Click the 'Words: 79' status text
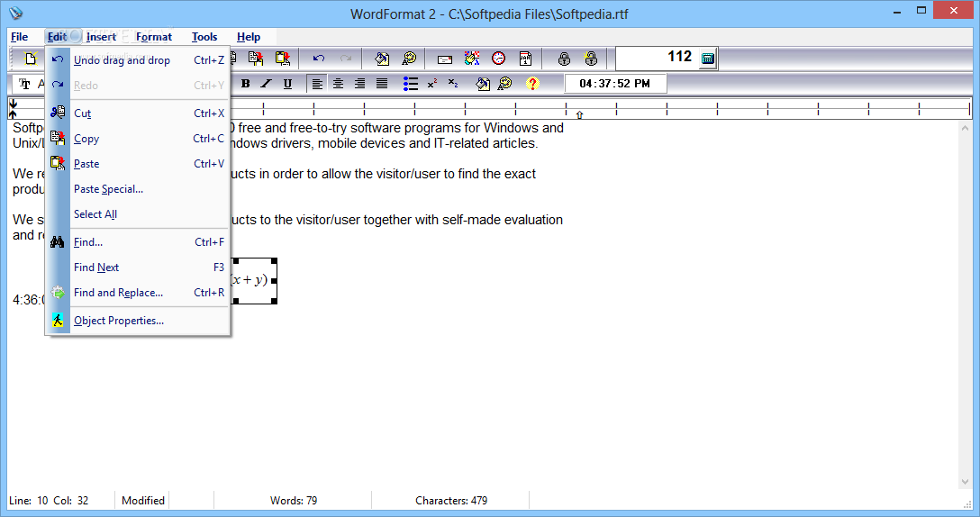The width and height of the screenshot is (980, 517). click(293, 501)
